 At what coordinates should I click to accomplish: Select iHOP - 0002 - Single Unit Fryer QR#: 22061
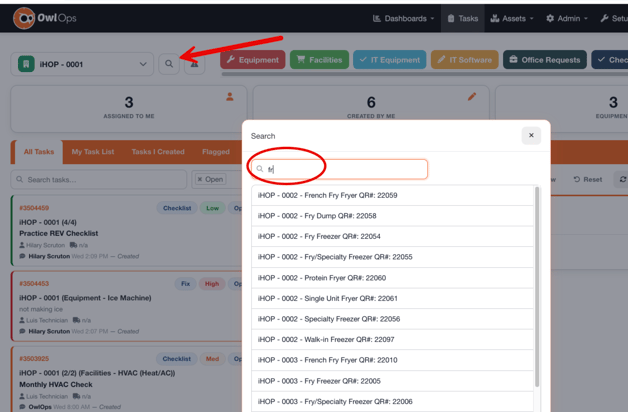(392, 298)
